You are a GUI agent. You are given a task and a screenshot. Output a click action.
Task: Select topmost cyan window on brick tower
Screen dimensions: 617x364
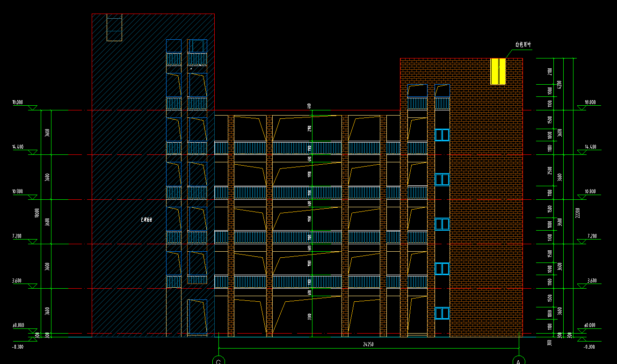[x=442, y=135]
